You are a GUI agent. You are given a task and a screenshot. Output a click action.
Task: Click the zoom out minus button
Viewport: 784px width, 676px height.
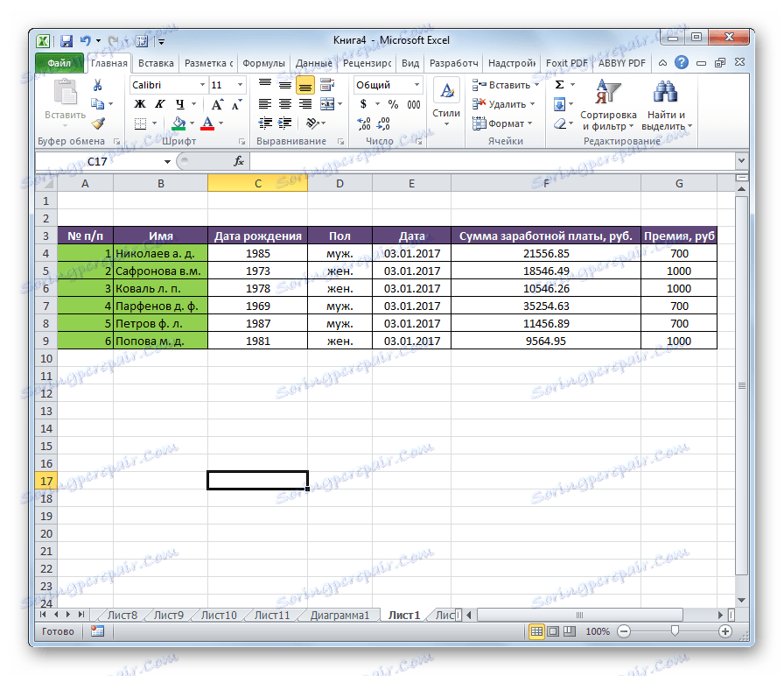(x=624, y=631)
